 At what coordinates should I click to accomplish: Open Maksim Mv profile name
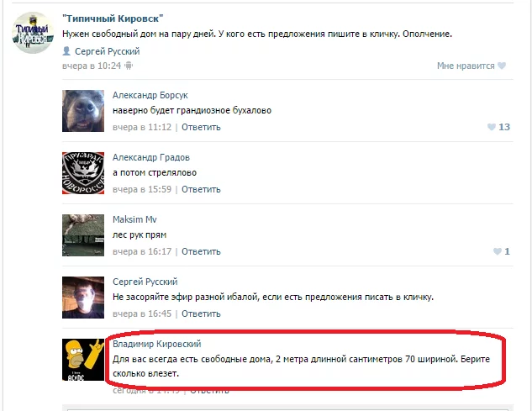(x=134, y=219)
